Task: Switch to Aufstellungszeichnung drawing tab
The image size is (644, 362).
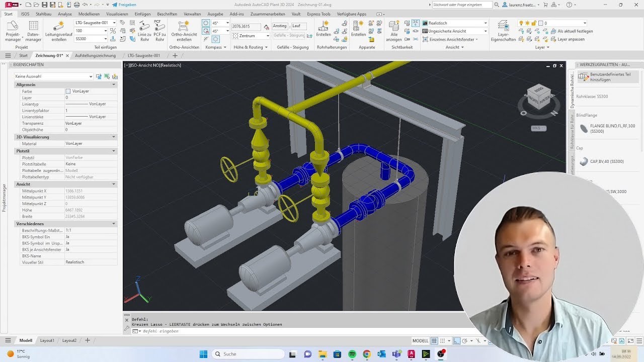Action: click(x=95, y=55)
